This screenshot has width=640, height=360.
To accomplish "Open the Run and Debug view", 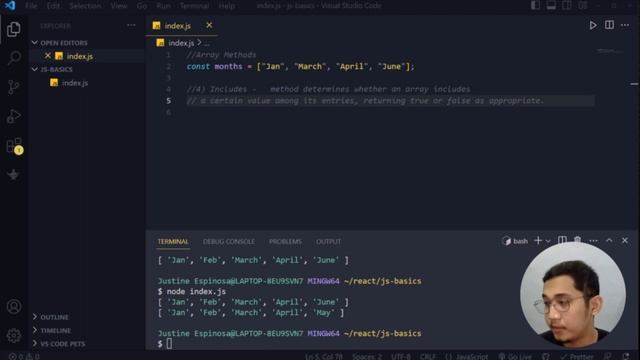I will 13,116.
